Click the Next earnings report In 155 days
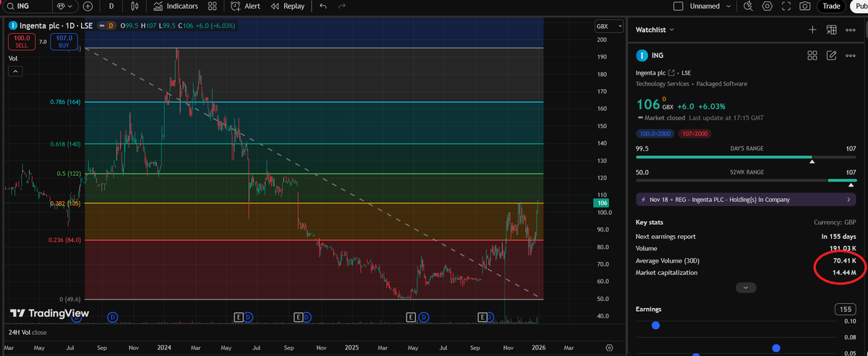This screenshot has height=356, width=868. [839, 236]
